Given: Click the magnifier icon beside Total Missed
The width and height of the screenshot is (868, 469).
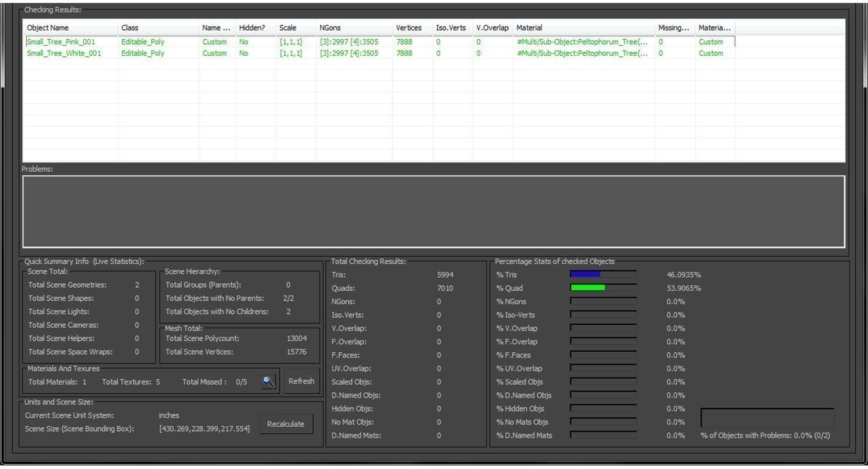Looking at the screenshot, I should pos(269,382).
